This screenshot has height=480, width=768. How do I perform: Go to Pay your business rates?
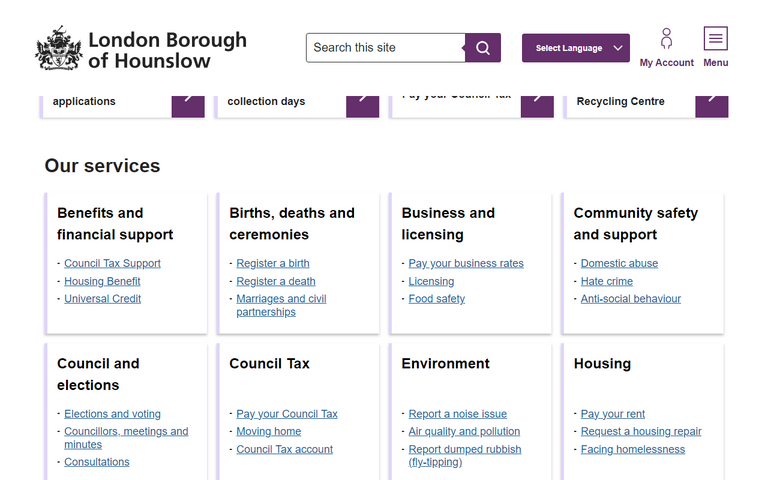click(466, 264)
